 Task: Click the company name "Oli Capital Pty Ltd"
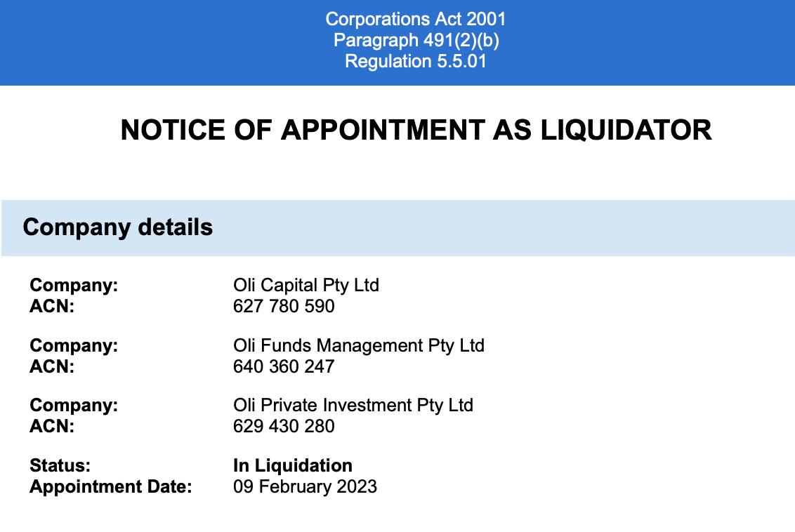point(305,286)
